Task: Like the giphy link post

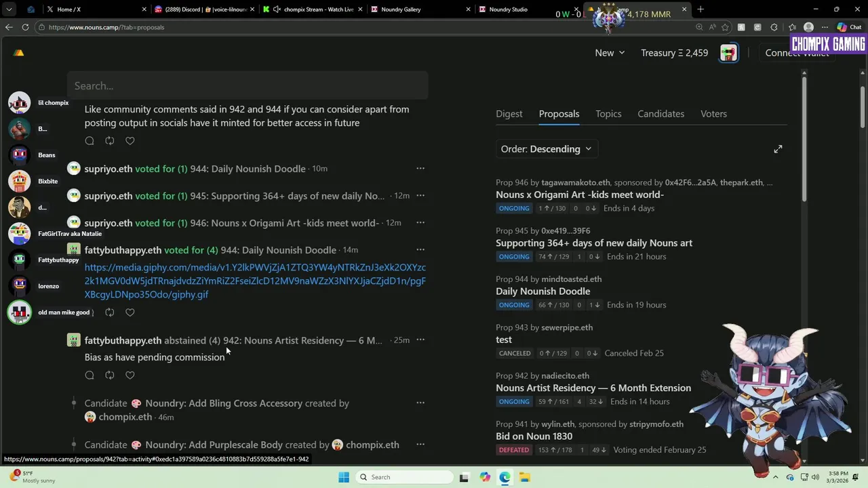Action: point(130,312)
